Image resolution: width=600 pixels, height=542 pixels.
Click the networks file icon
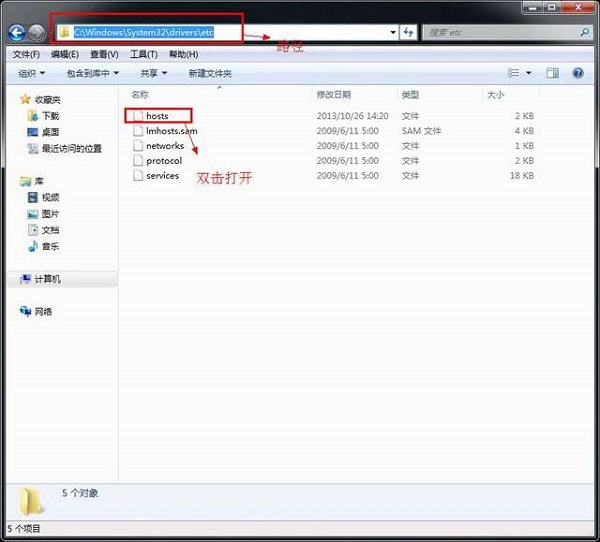click(x=138, y=146)
